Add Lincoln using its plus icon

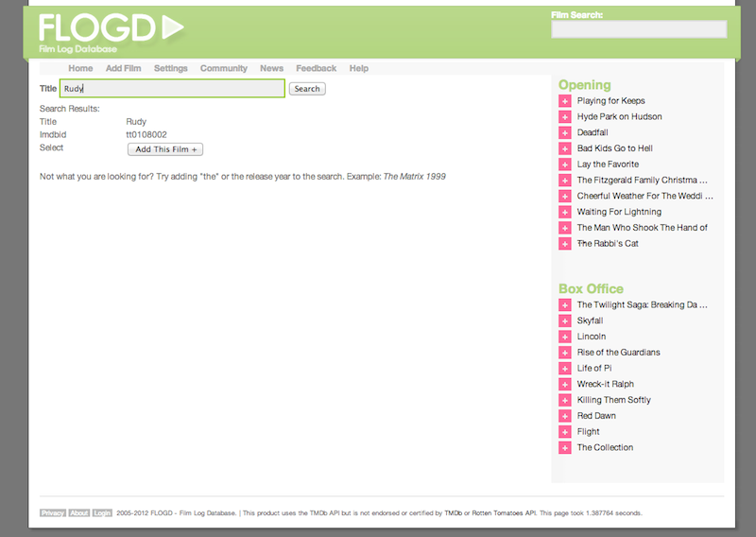(x=564, y=337)
